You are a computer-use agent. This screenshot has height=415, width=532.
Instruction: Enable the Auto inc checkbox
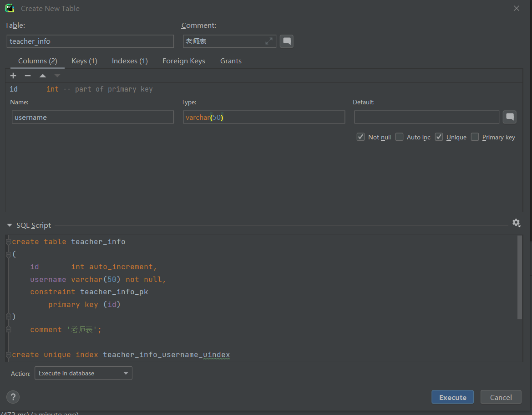click(x=400, y=137)
